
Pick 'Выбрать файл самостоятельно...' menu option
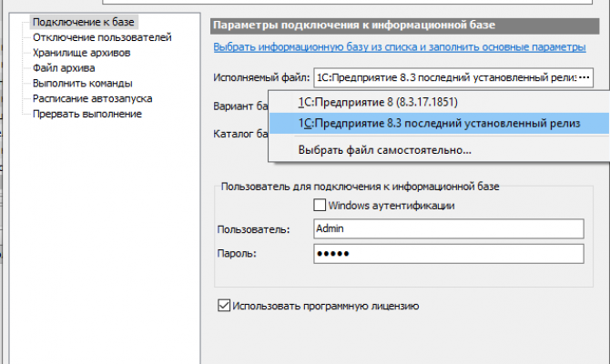pos(439,150)
